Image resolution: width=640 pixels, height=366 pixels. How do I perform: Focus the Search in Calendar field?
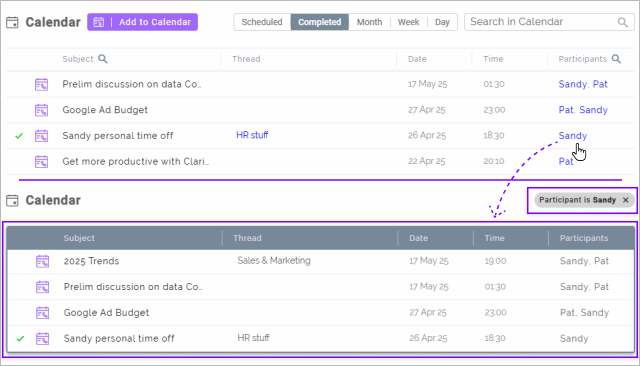(549, 22)
